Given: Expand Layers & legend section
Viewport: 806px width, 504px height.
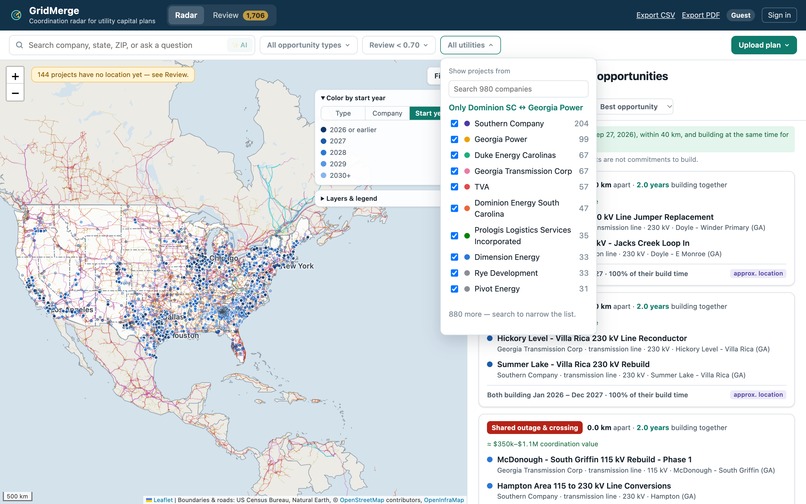Looking at the screenshot, I should [x=349, y=199].
